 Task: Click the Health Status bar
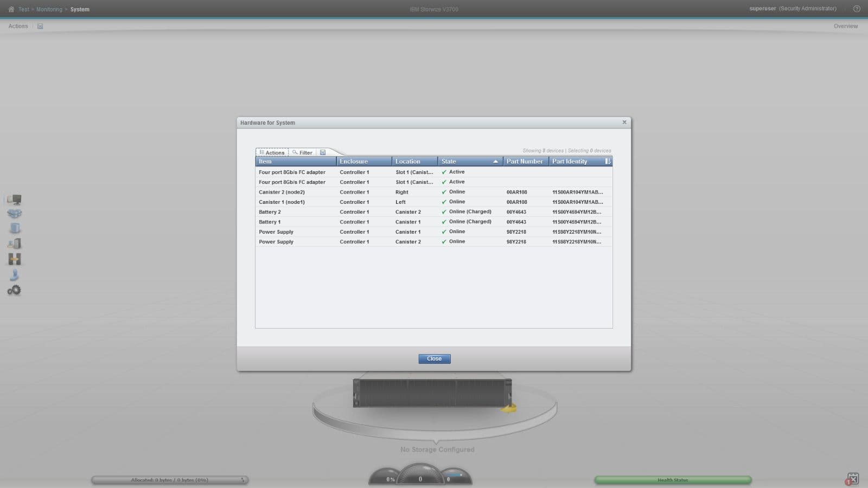point(673,480)
